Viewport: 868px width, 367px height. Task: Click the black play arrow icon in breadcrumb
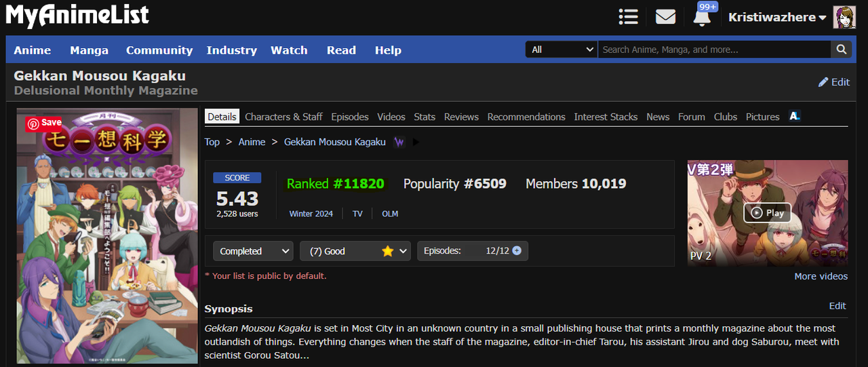click(416, 142)
